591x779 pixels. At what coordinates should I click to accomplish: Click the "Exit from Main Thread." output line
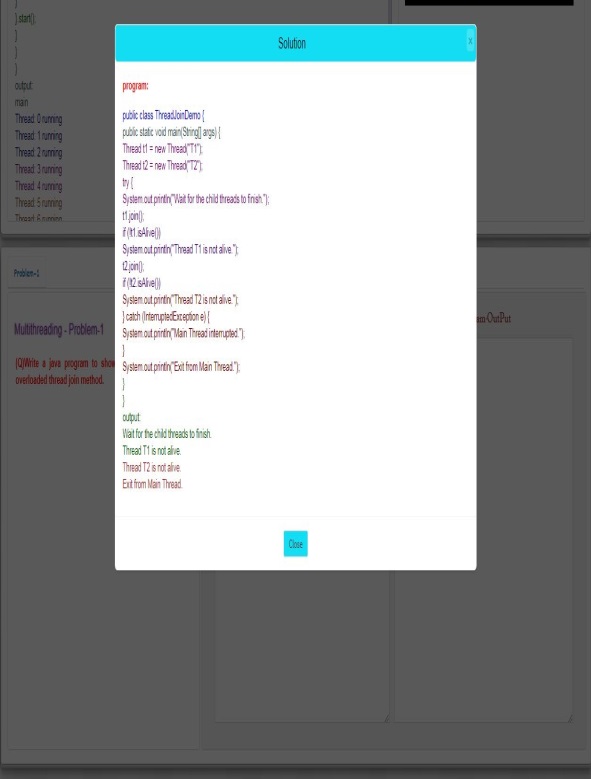tap(152, 484)
